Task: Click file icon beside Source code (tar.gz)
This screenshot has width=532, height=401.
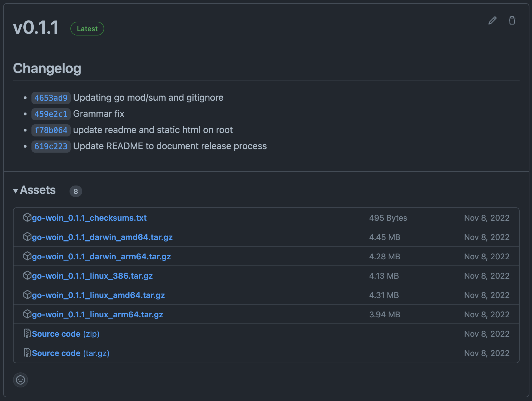Action: (27, 353)
